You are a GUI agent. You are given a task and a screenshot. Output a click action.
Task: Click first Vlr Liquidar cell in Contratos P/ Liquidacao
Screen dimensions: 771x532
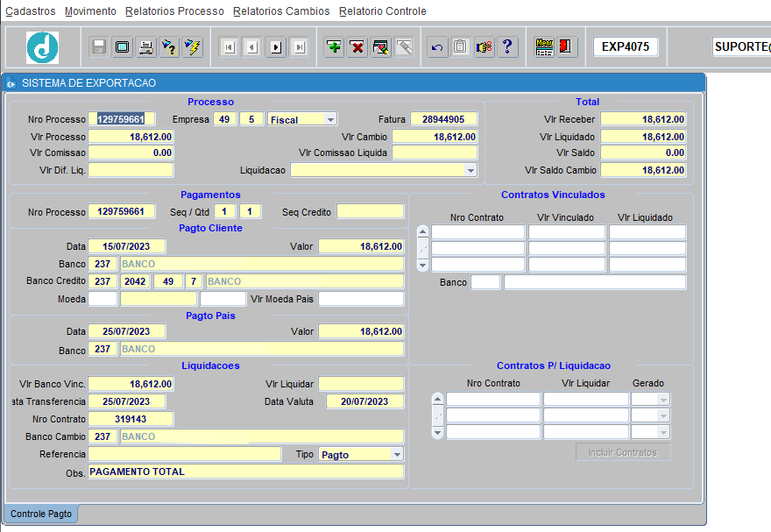click(x=585, y=400)
